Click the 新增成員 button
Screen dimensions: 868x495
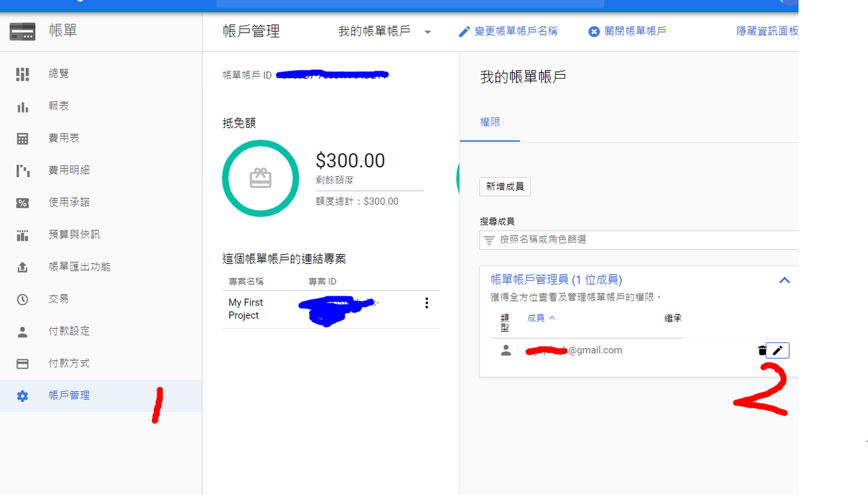click(505, 186)
